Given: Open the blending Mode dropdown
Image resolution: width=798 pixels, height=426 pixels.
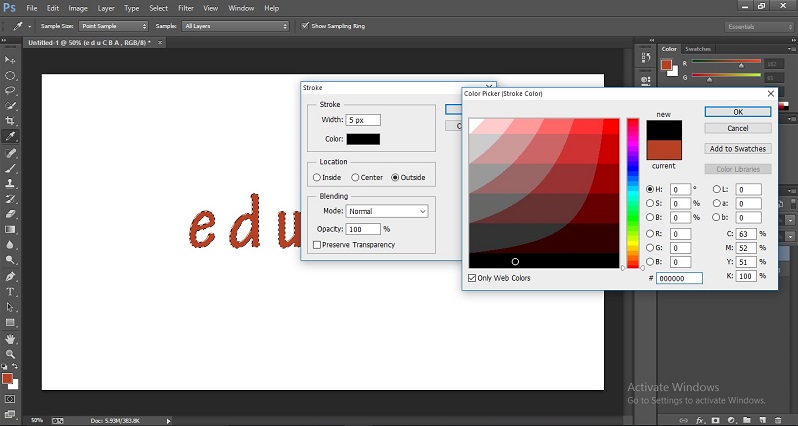Looking at the screenshot, I should [x=387, y=211].
